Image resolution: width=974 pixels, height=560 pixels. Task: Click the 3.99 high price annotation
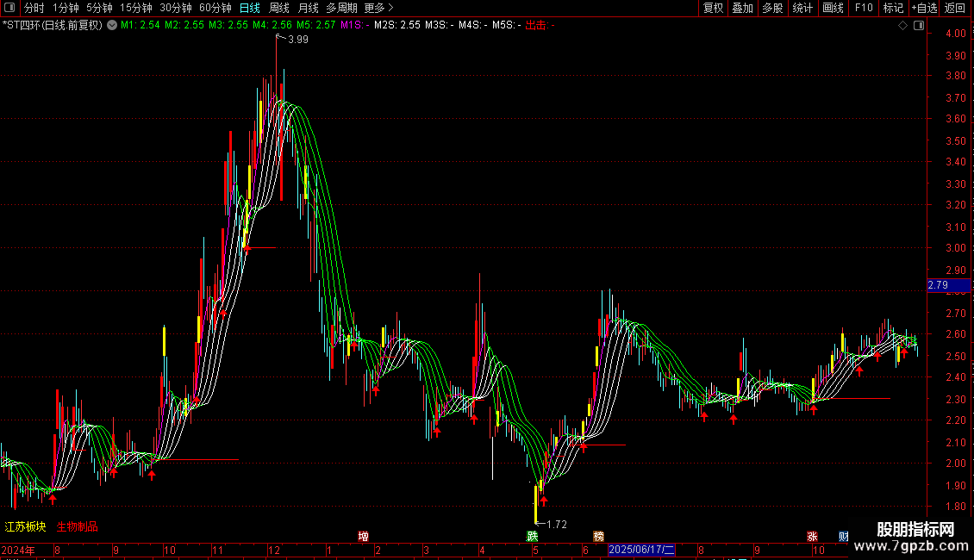coord(298,39)
